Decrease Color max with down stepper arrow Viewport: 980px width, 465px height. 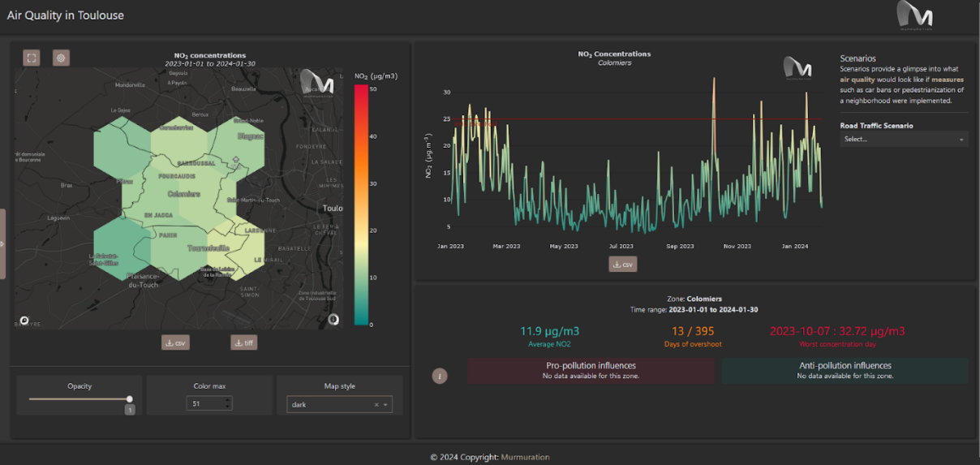pos(228,407)
